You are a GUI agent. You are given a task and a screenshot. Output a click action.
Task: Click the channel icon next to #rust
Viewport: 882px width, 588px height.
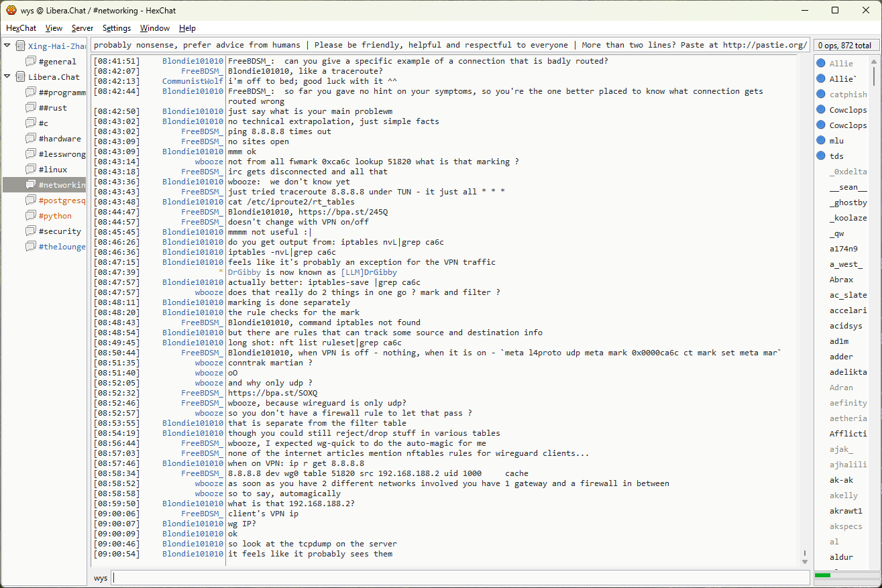click(x=30, y=107)
